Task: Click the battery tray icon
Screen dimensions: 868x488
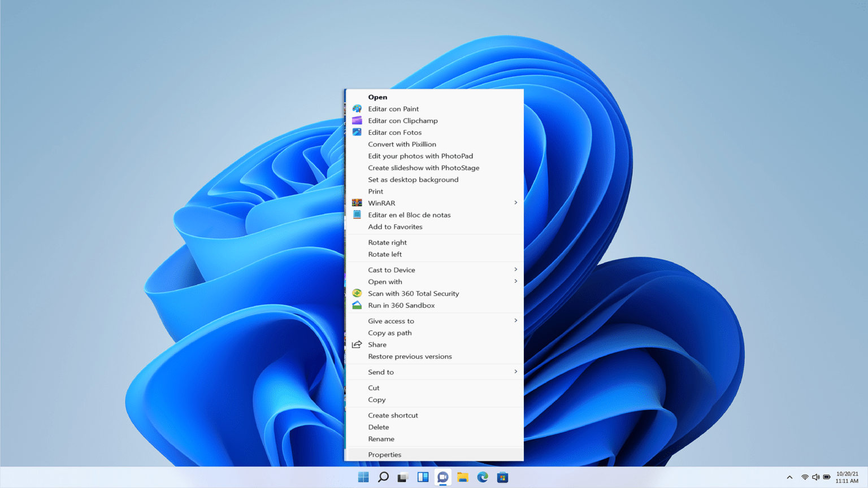Action: coord(827,477)
